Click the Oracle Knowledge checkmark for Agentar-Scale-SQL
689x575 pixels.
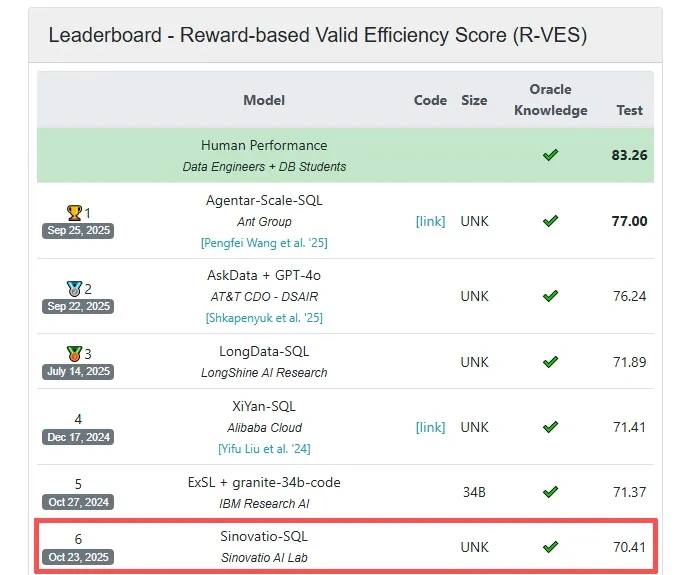tap(550, 221)
